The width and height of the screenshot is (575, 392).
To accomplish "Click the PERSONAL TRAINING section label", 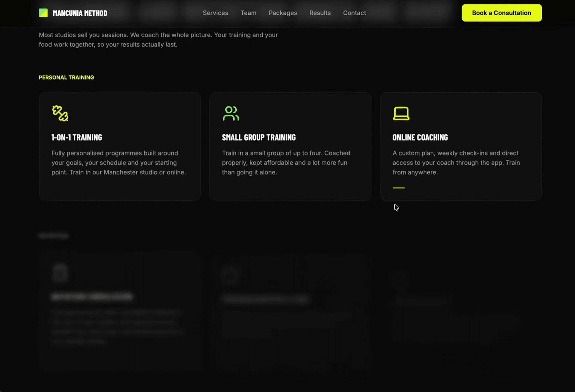I will (x=66, y=78).
